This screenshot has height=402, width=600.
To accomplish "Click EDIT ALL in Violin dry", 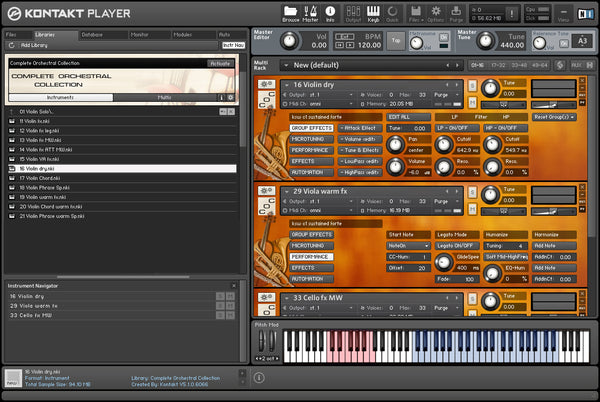I will point(400,117).
